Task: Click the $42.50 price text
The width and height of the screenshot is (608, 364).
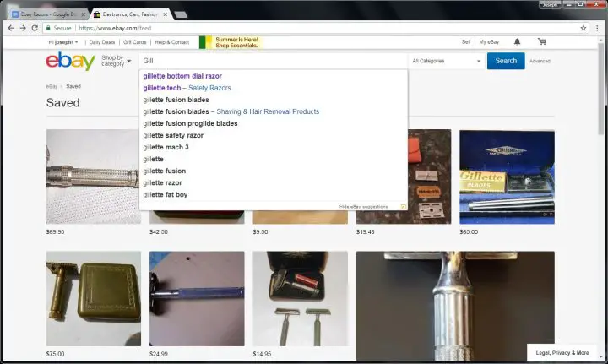Action: coord(159,231)
